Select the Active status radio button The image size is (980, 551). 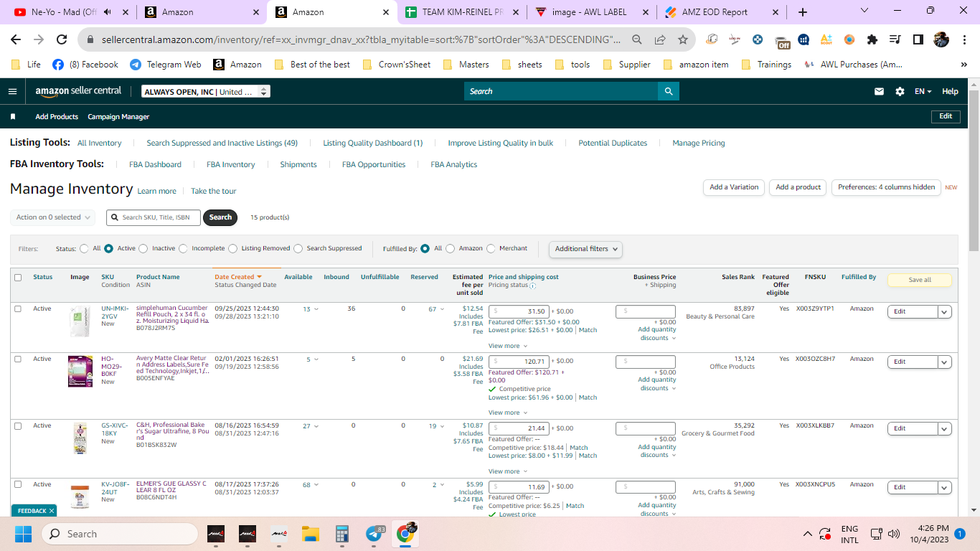109,248
